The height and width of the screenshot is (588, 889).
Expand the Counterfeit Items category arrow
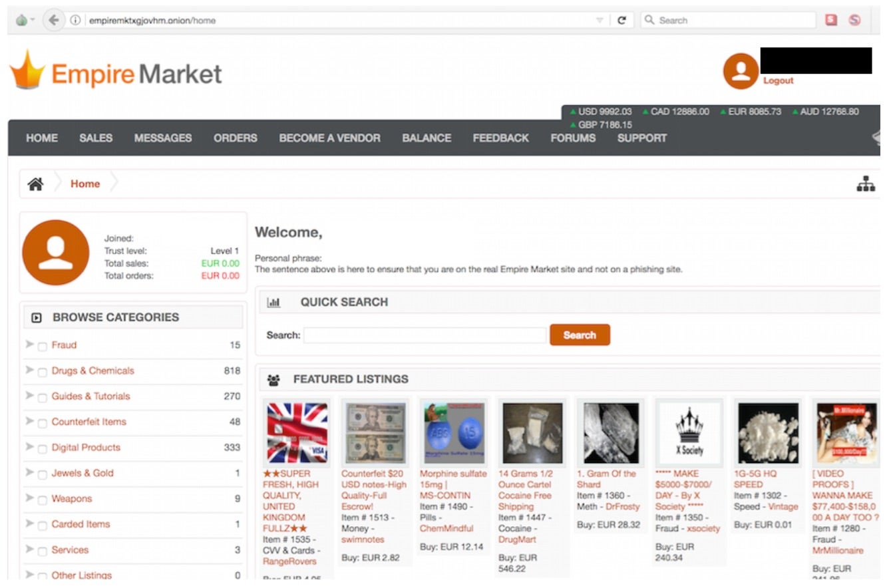tap(29, 421)
